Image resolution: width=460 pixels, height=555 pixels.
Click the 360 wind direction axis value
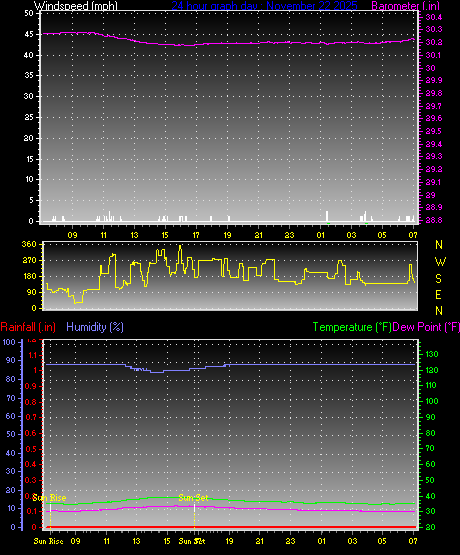pyautogui.click(x=29, y=244)
